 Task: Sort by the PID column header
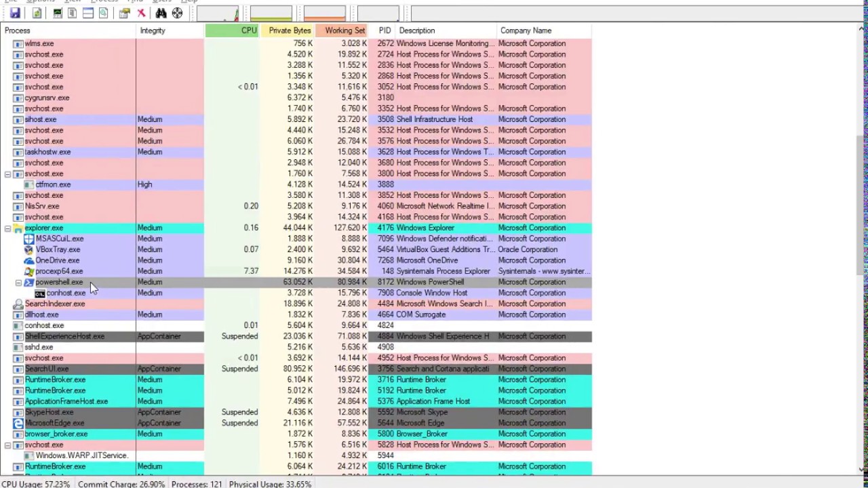(382, 30)
